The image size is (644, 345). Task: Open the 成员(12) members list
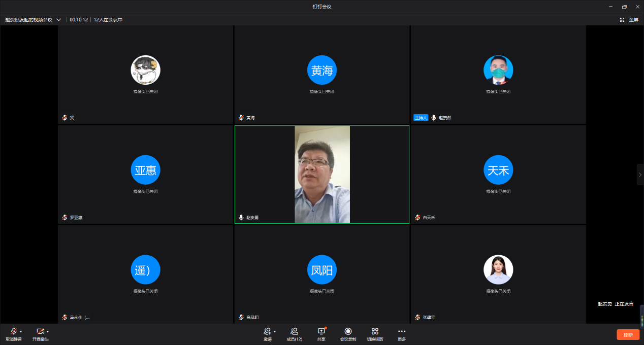tap(294, 333)
